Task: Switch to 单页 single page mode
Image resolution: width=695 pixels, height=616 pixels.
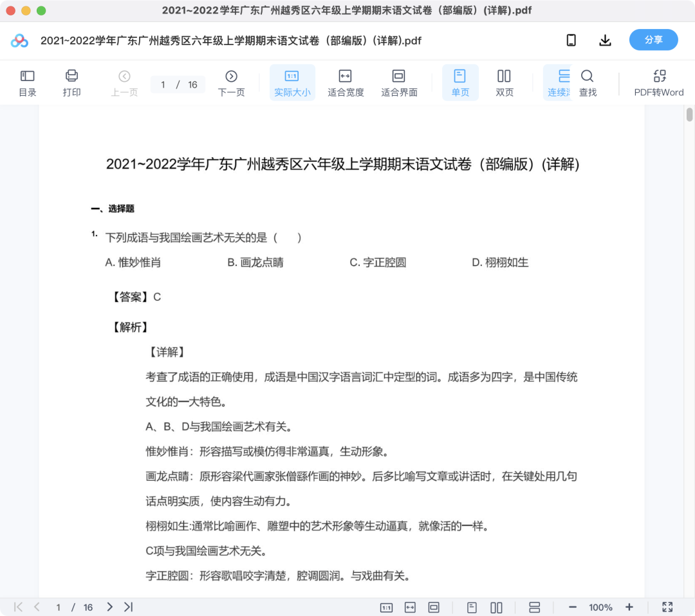Action: click(x=460, y=83)
